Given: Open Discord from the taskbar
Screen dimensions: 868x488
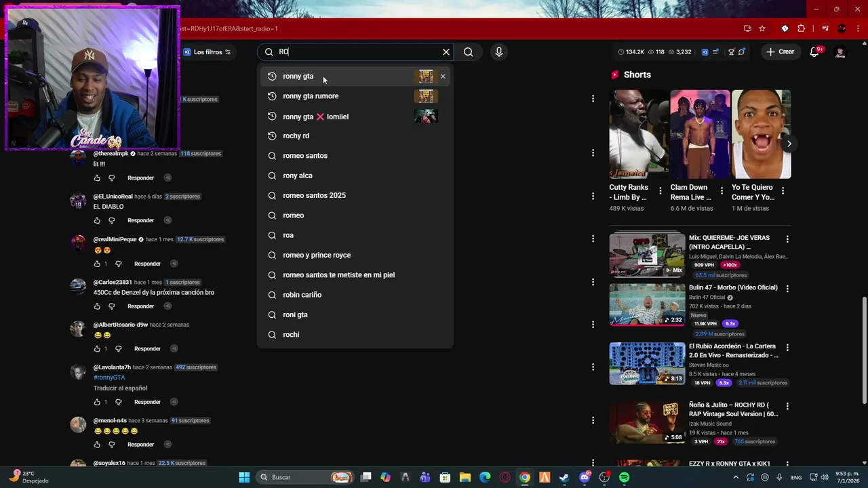Looking at the screenshot, I should 585,477.
